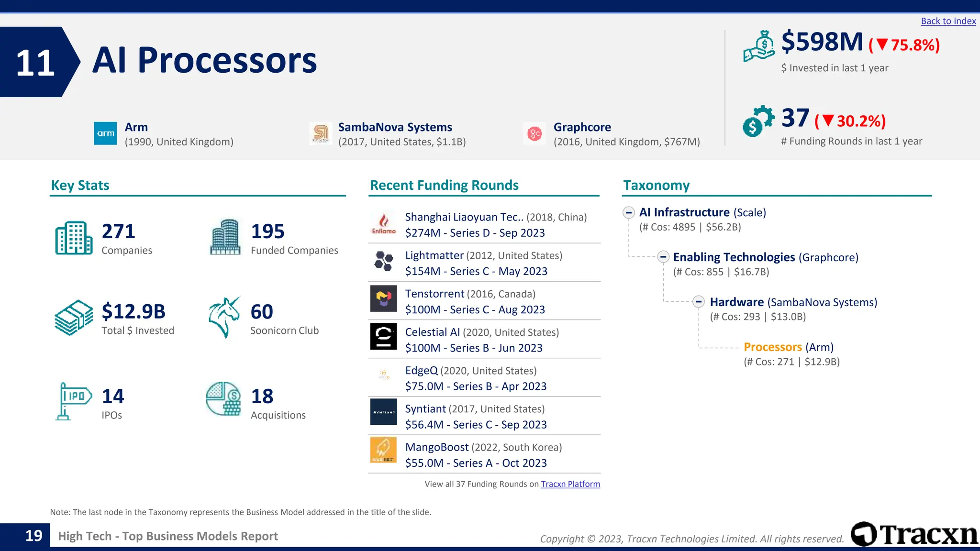Image resolution: width=980 pixels, height=551 pixels.
Task: Select the AI Infrastructure taxonomy label
Action: pyautogui.click(x=684, y=212)
